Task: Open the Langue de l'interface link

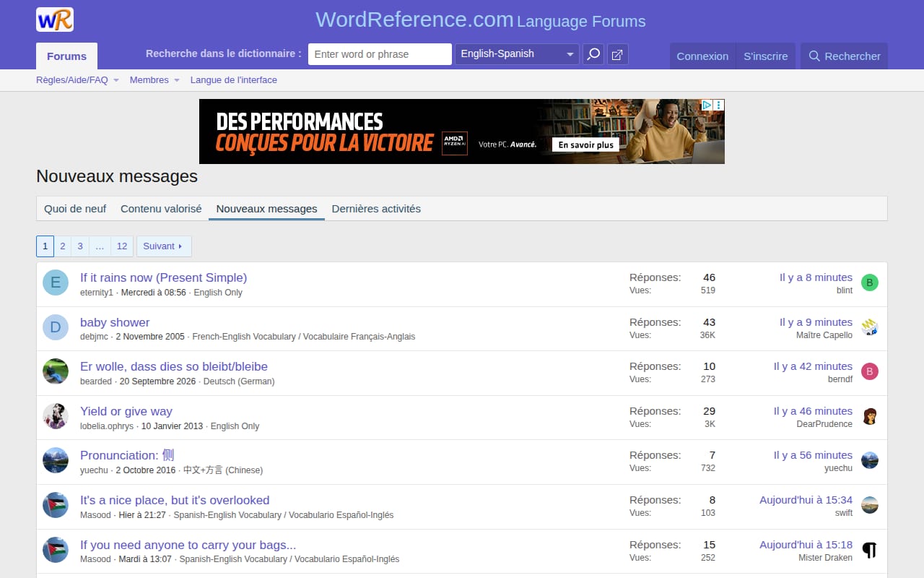Action: (234, 80)
